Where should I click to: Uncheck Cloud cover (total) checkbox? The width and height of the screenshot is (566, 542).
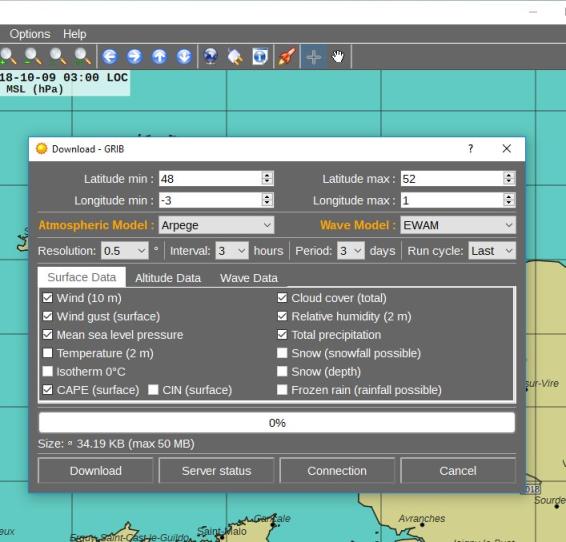click(x=282, y=298)
